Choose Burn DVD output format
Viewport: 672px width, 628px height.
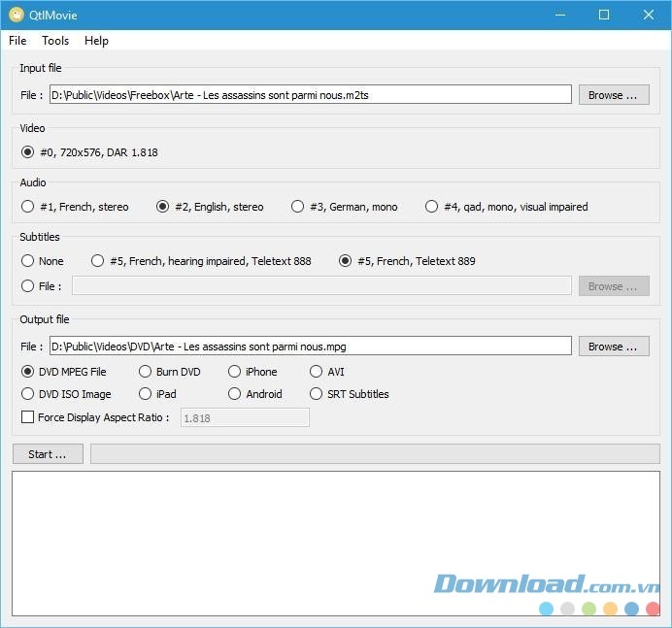(146, 372)
